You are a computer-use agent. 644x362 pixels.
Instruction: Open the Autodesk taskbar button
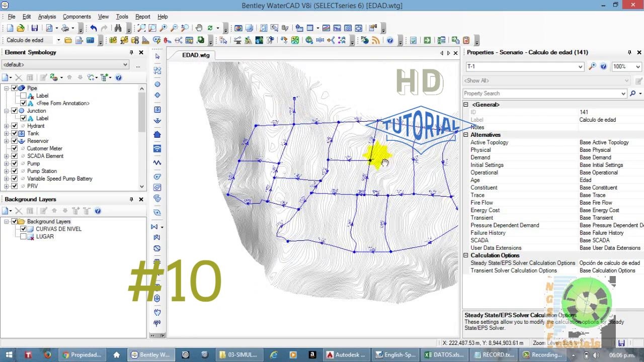click(346, 355)
